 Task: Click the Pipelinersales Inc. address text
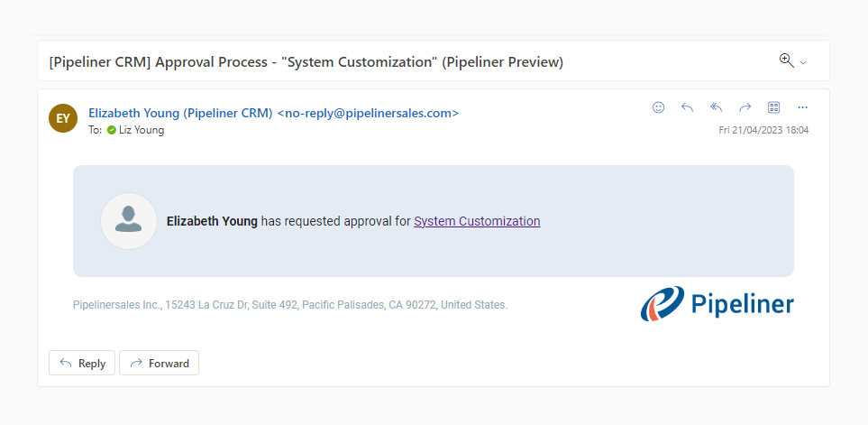[x=289, y=305]
